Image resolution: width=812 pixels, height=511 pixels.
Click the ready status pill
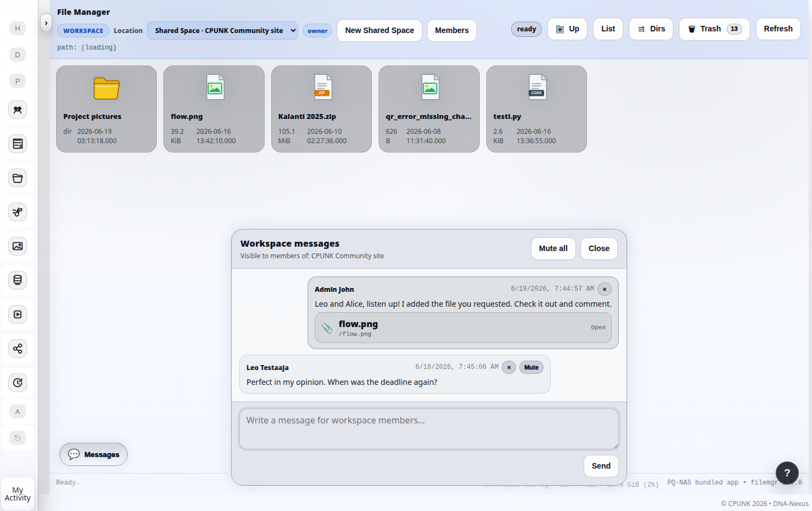(526, 29)
